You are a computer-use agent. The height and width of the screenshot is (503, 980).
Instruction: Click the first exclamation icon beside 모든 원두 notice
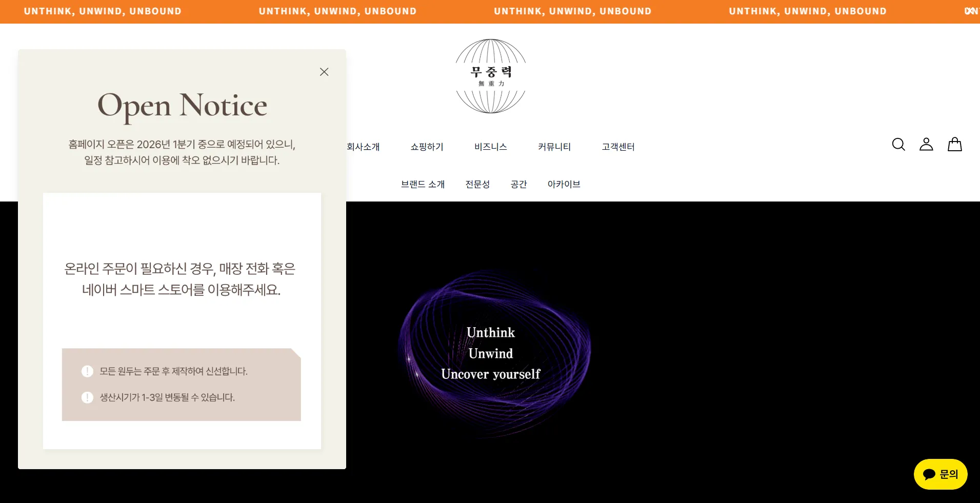(x=87, y=371)
